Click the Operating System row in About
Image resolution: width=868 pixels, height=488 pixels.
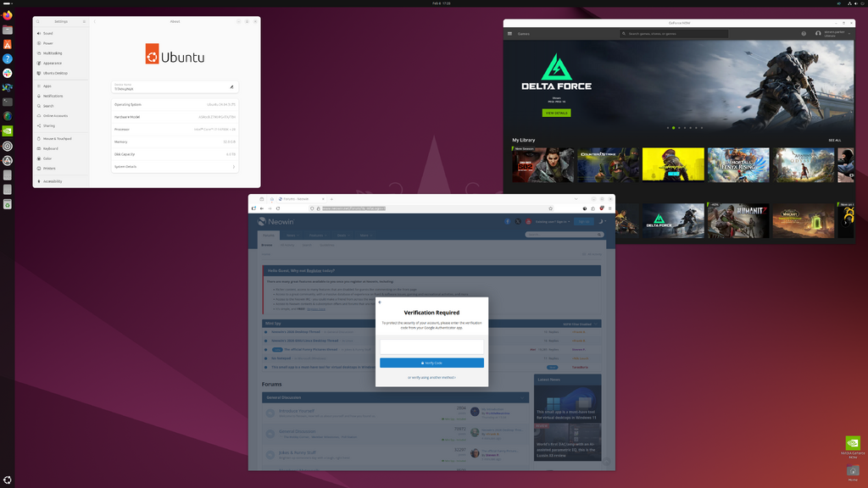[x=175, y=104]
